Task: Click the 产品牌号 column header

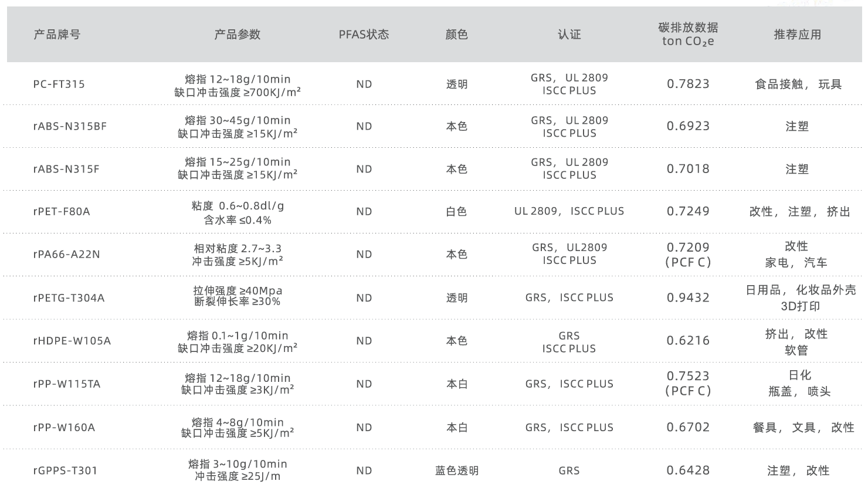Action: tap(57, 35)
